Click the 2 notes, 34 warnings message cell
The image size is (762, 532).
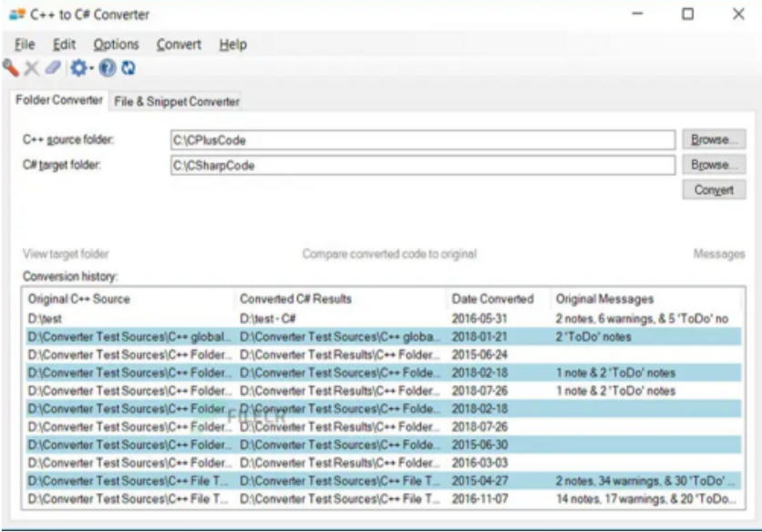coord(645,480)
